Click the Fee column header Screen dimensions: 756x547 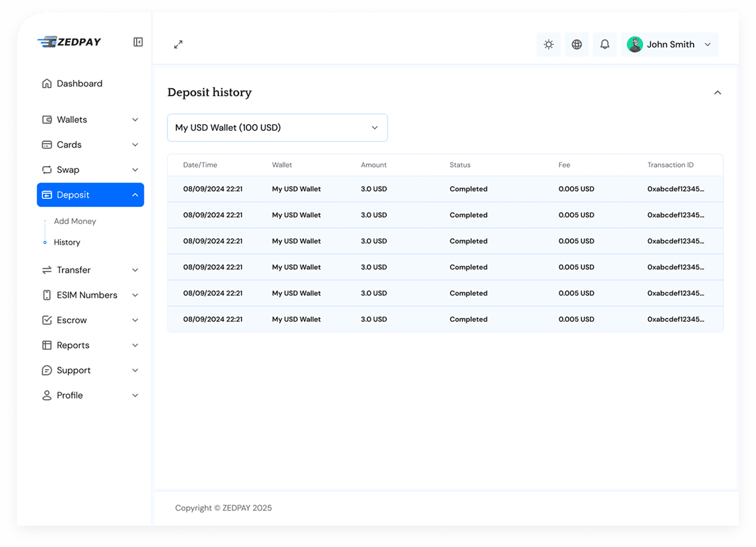pyautogui.click(x=564, y=165)
